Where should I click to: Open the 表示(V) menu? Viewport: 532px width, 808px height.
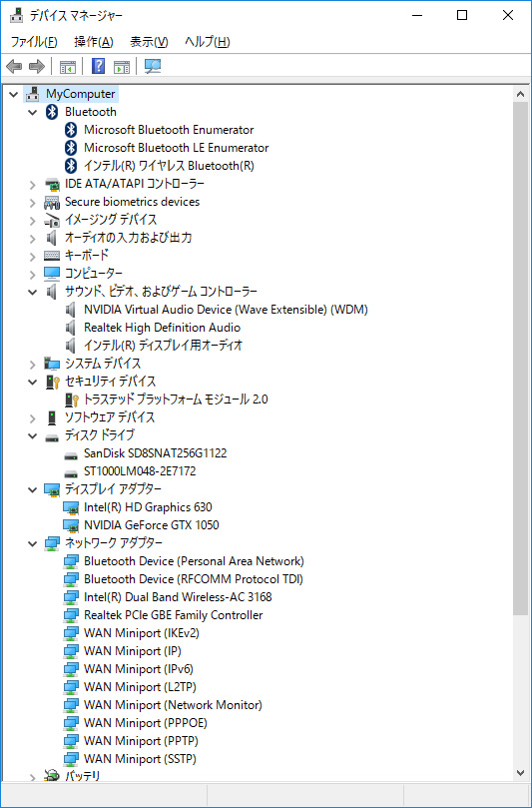click(149, 42)
